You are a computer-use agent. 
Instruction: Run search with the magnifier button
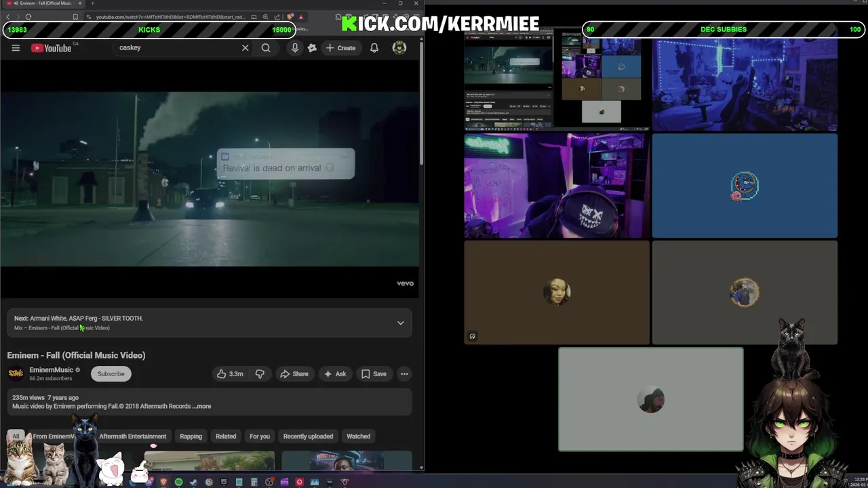pos(266,48)
